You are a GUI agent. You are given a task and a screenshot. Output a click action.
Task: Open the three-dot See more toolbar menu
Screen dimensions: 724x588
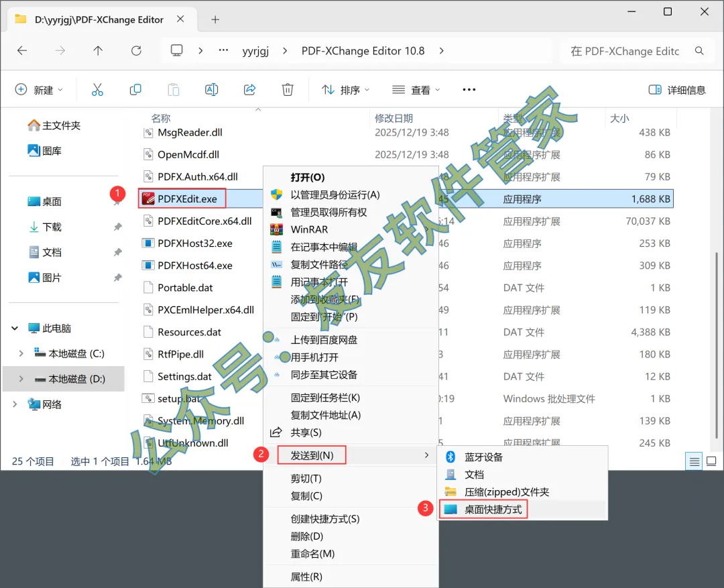469,90
